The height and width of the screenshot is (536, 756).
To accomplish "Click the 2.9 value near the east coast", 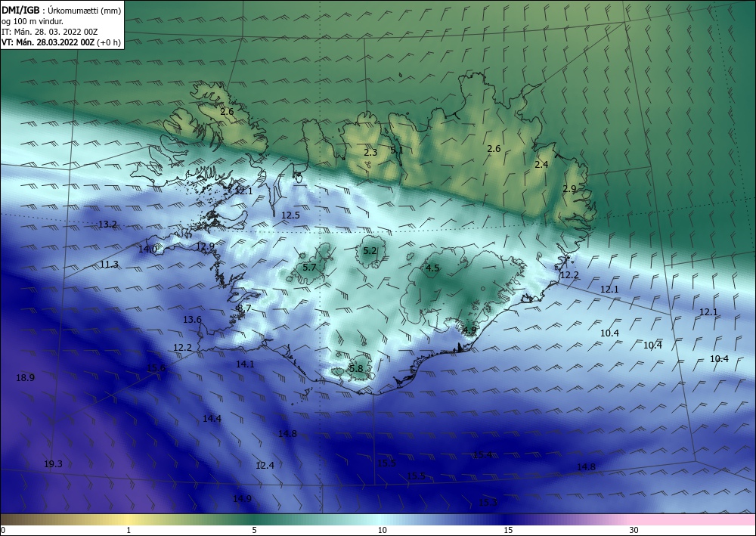I will pyautogui.click(x=569, y=189).
